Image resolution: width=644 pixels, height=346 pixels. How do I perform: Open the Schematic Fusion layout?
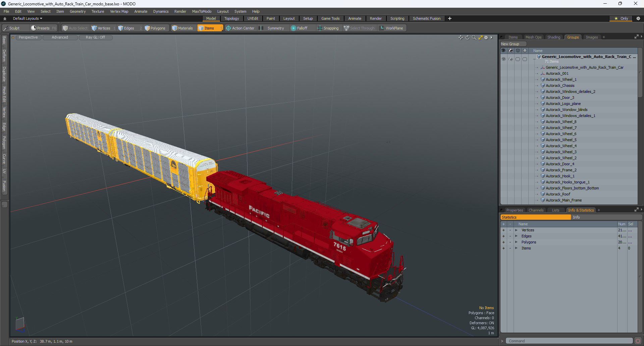(x=427, y=18)
